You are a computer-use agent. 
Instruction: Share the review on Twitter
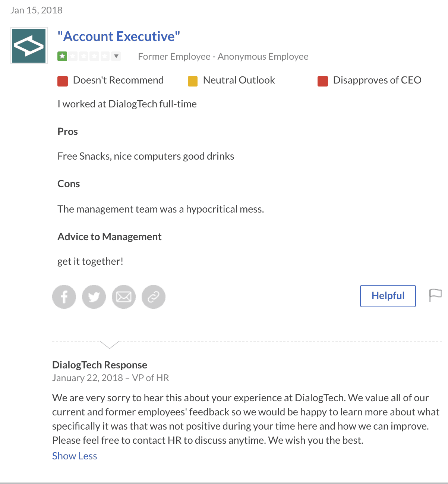tap(94, 296)
